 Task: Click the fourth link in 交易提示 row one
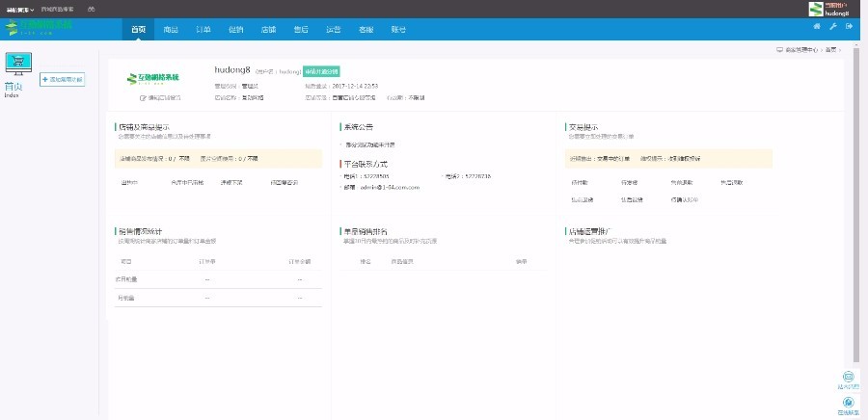(731, 182)
